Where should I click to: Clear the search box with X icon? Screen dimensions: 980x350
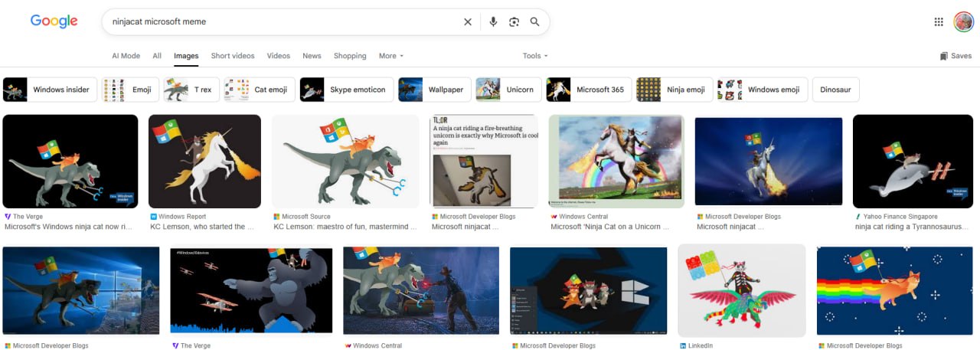click(x=468, y=21)
